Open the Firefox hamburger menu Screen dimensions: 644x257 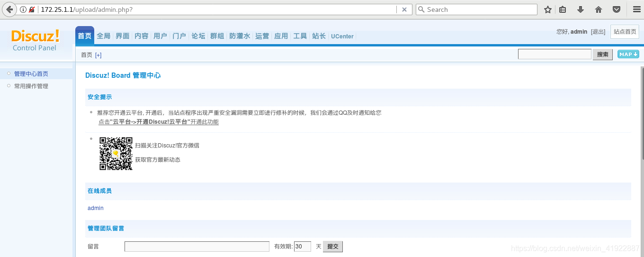pyautogui.click(x=636, y=9)
